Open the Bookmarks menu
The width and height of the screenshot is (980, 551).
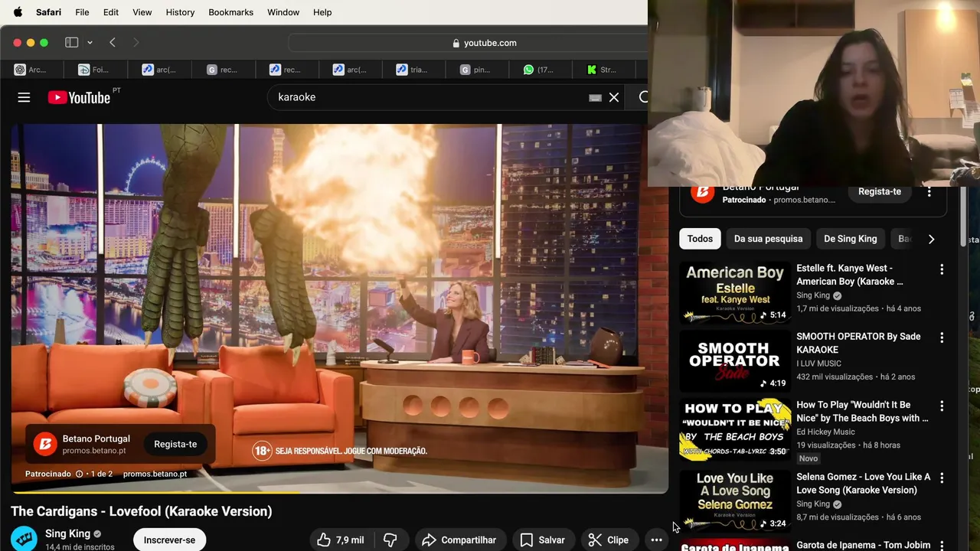click(230, 12)
